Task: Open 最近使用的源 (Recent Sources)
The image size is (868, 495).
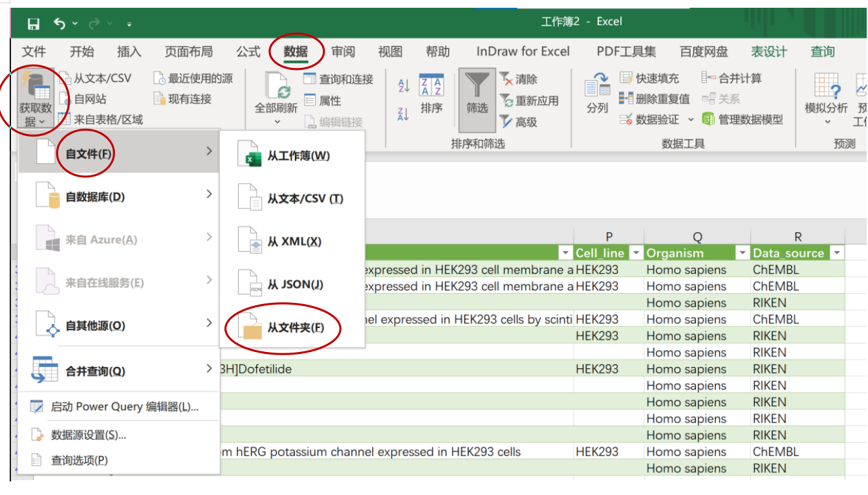Action: [x=193, y=78]
